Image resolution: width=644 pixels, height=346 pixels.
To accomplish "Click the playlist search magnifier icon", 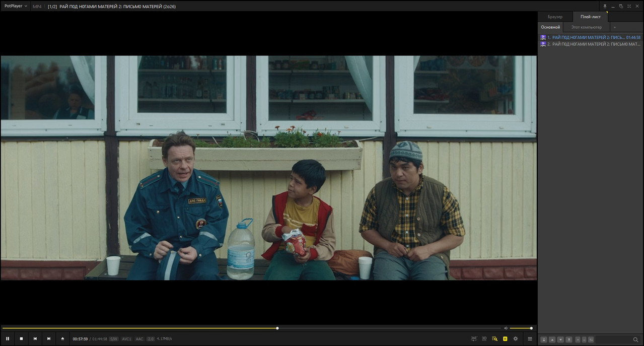I will click(635, 339).
